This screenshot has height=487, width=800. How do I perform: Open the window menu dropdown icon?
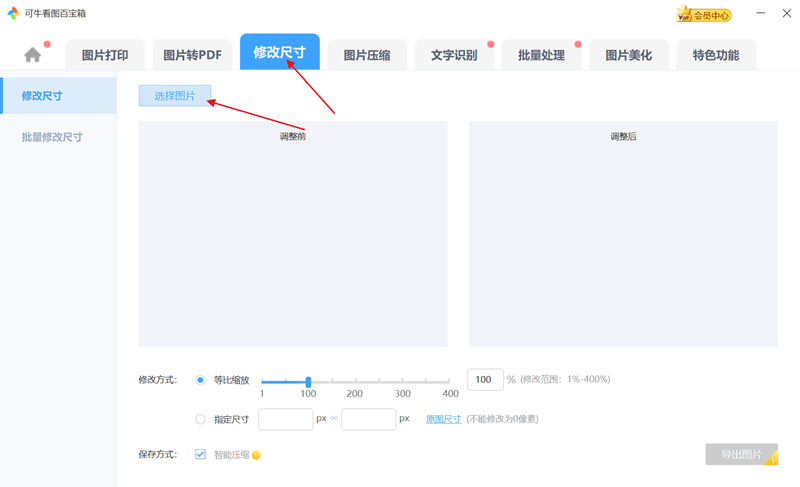click(x=743, y=14)
